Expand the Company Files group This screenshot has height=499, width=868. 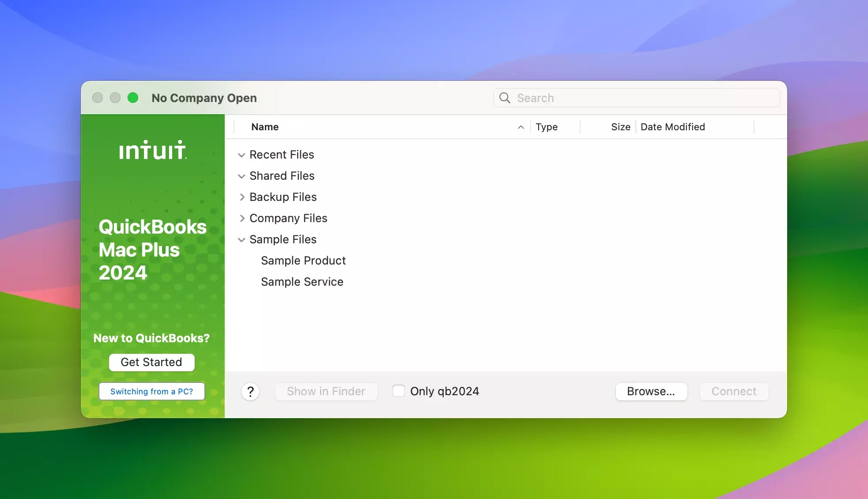click(x=242, y=219)
